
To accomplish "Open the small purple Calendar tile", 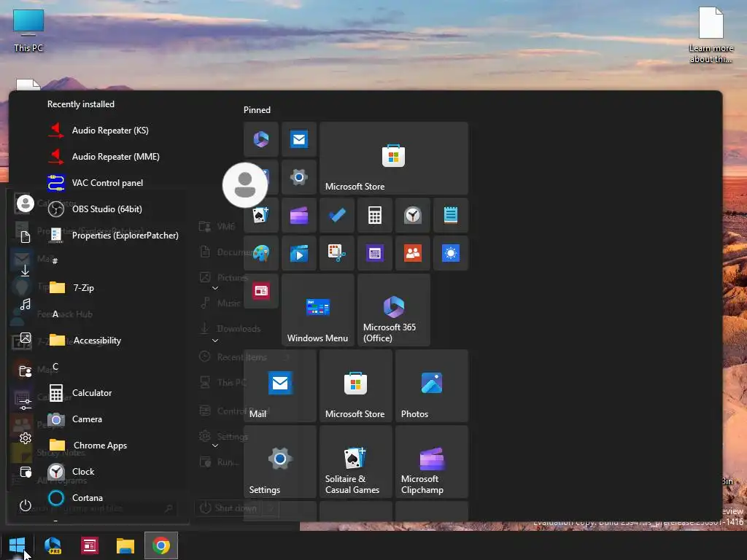I will [x=375, y=253].
